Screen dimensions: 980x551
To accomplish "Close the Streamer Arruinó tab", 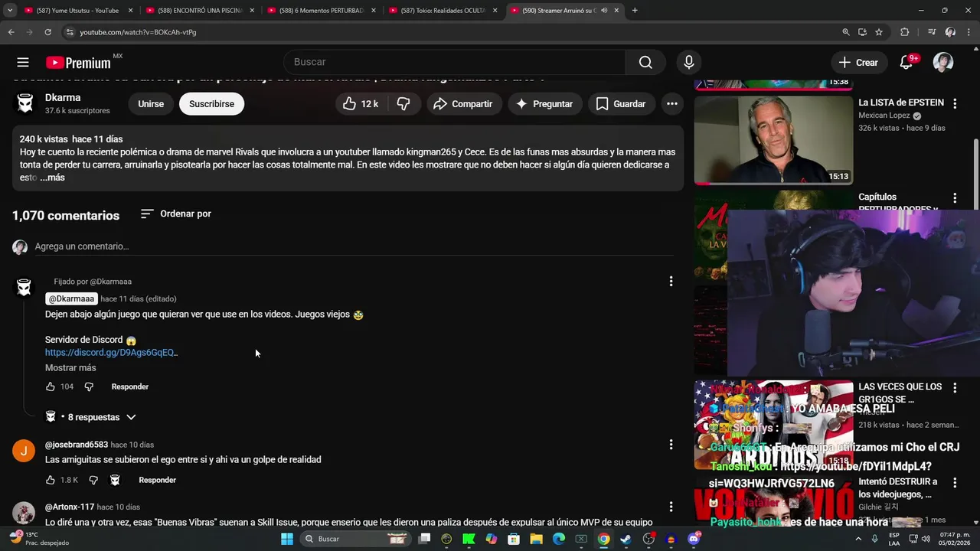I will pyautogui.click(x=616, y=11).
